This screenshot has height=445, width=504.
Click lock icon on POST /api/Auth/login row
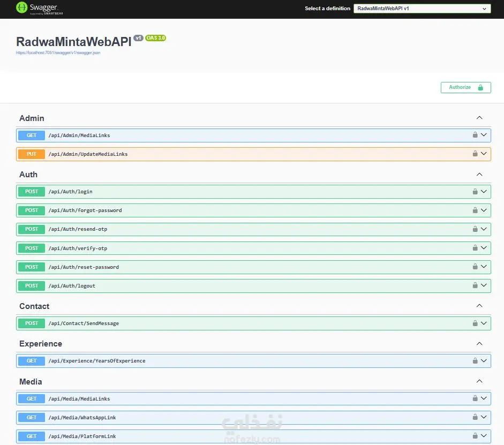coord(475,192)
